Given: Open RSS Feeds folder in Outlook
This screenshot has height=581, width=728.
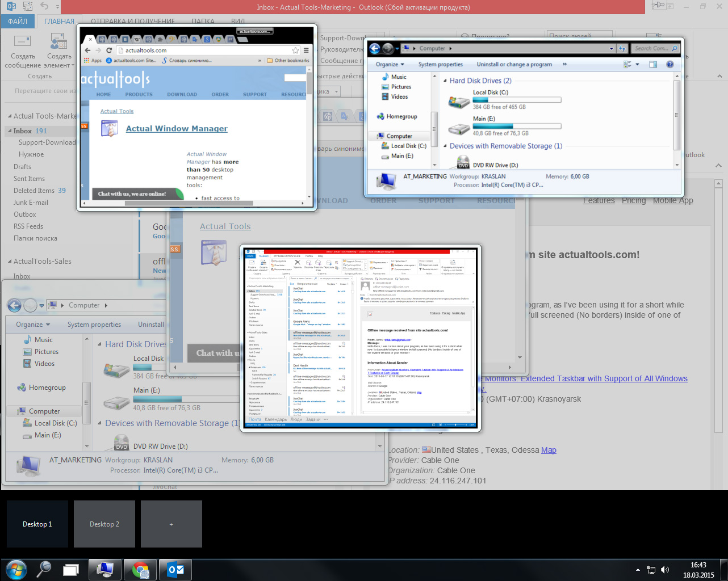Looking at the screenshot, I should 28,226.
